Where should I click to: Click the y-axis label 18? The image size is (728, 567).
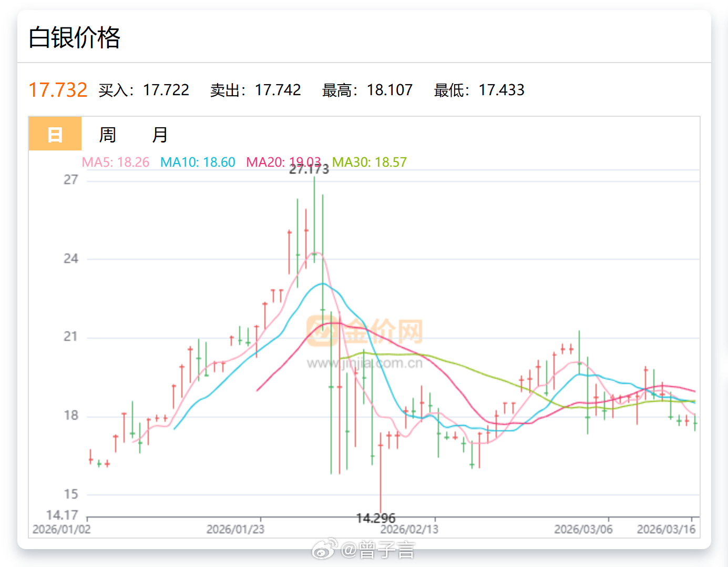click(x=71, y=416)
